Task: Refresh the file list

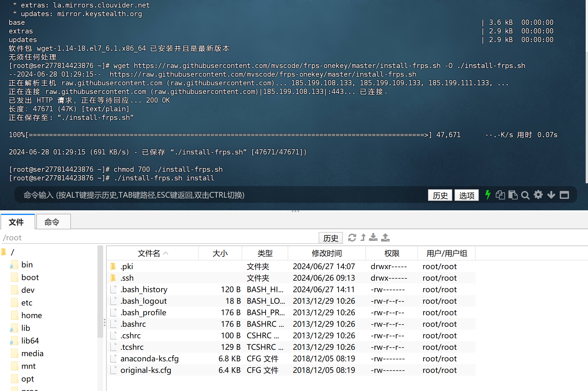Action: tap(352, 238)
